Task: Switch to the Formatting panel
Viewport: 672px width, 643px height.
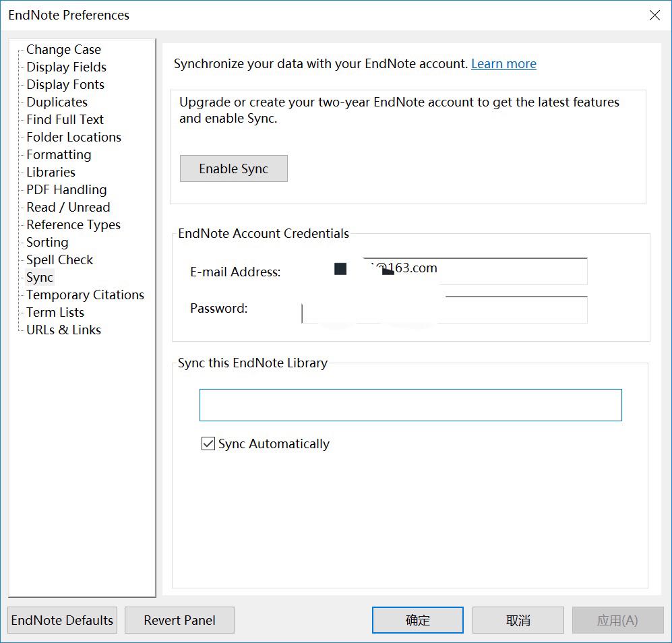Action: point(59,155)
